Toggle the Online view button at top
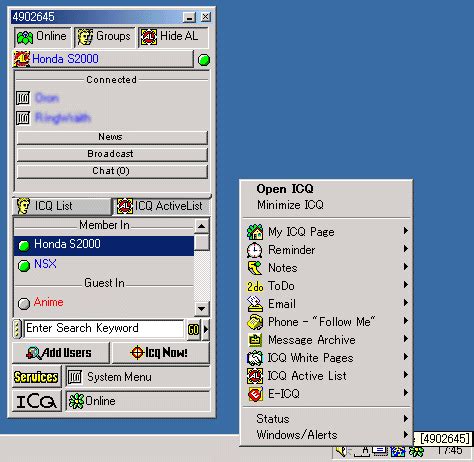 pos(43,37)
